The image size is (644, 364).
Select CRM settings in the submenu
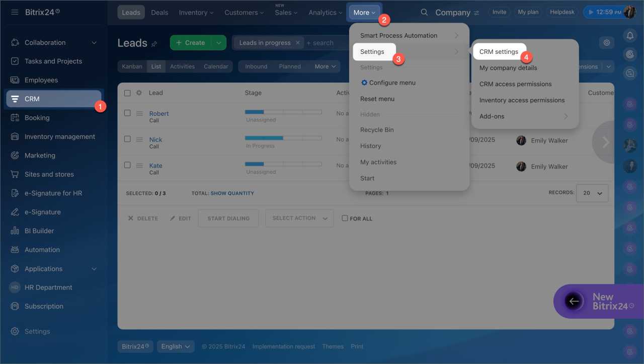[x=499, y=52]
